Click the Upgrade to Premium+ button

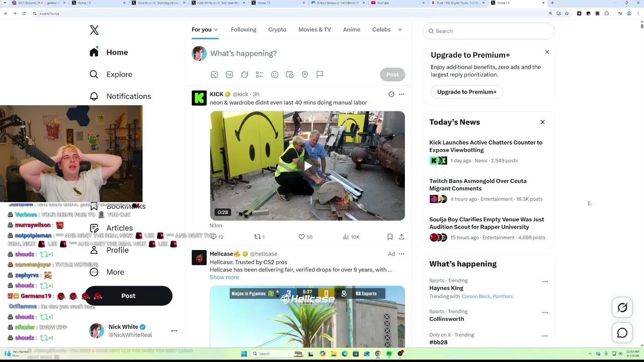pyautogui.click(x=467, y=92)
